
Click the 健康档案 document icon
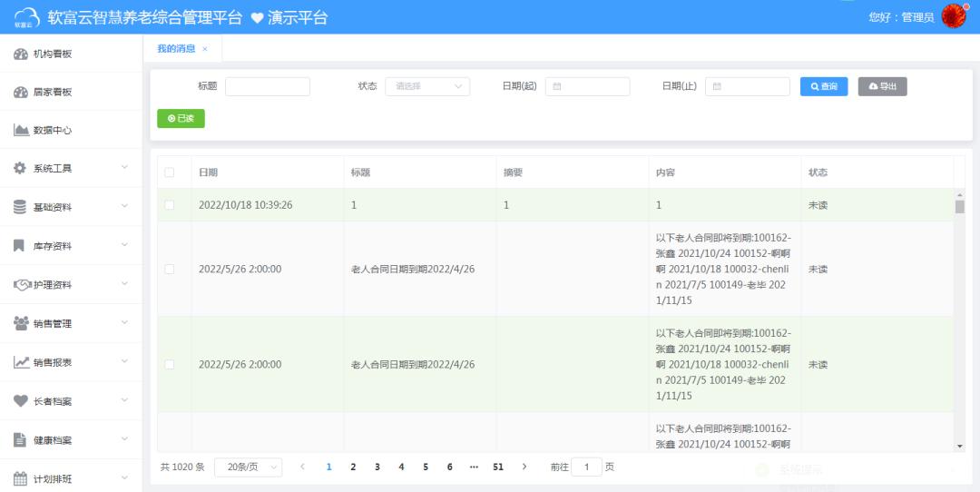[20, 439]
